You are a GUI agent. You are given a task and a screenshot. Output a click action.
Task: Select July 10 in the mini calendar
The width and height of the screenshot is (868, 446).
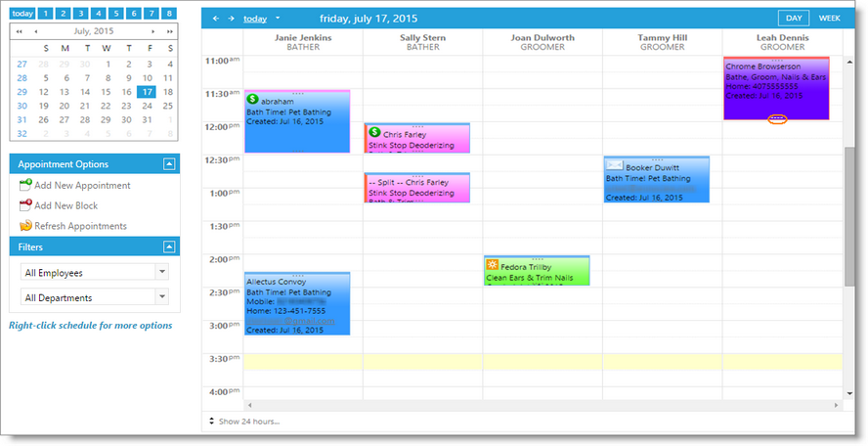[148, 78]
